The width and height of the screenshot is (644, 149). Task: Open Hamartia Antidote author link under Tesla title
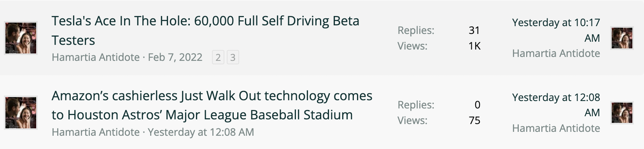[x=96, y=57]
